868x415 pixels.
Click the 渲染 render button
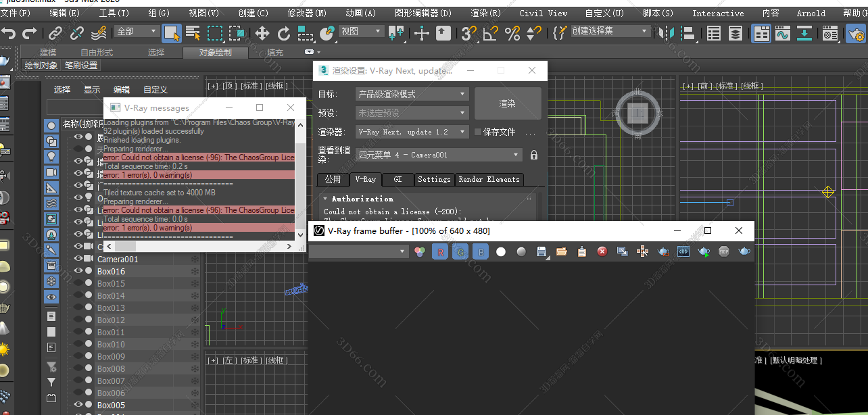507,104
